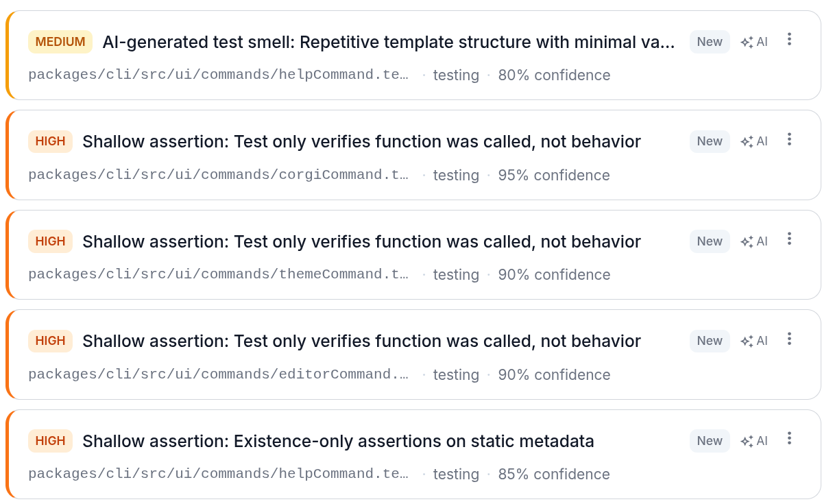
Task: Click the AI icon on the corgiCommand finding
Action: pos(754,141)
